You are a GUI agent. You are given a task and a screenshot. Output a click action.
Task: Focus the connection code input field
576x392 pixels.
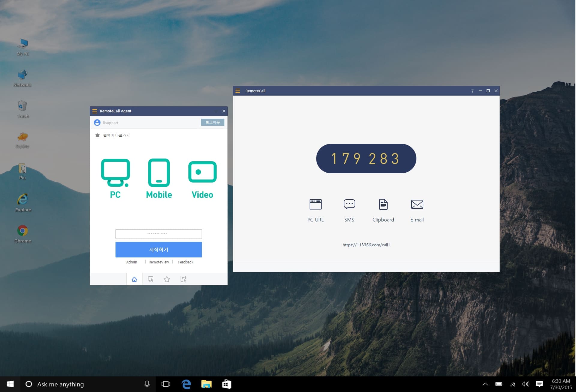click(159, 234)
